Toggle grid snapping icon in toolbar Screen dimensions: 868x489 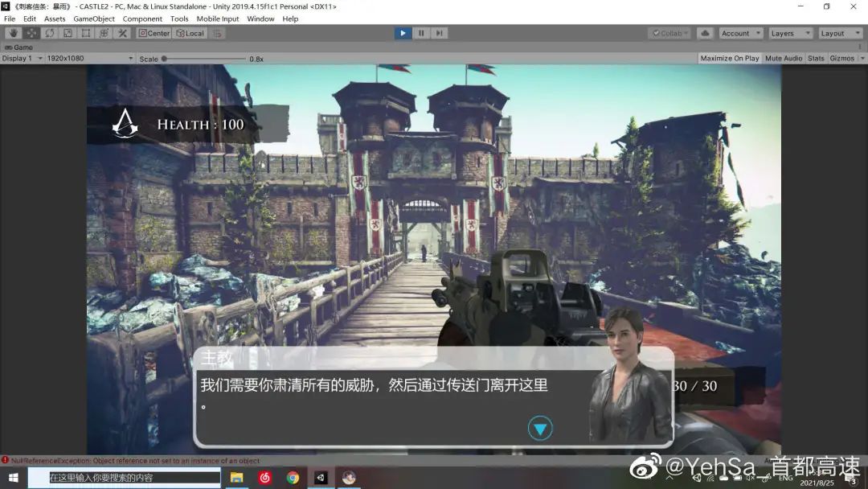click(218, 33)
